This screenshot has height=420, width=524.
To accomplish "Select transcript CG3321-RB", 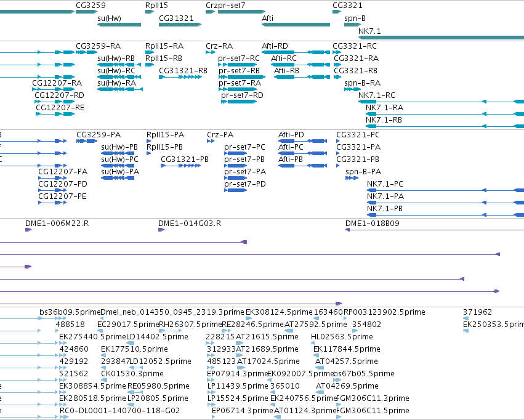I will (x=337, y=77).
